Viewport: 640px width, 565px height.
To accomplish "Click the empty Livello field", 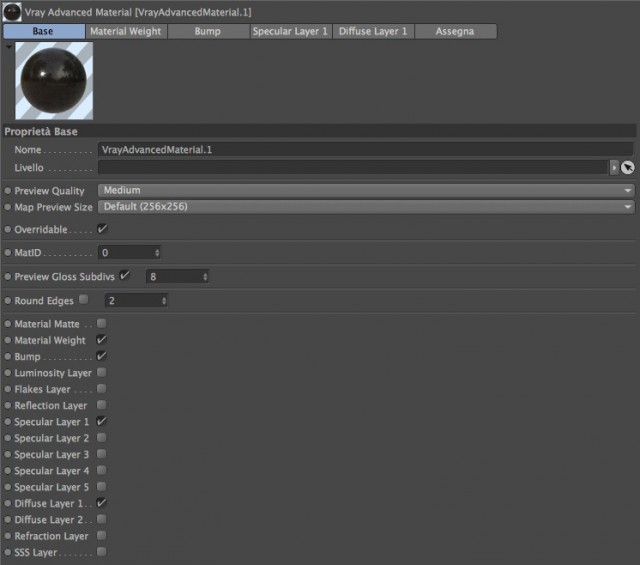I will pyautogui.click(x=353, y=167).
